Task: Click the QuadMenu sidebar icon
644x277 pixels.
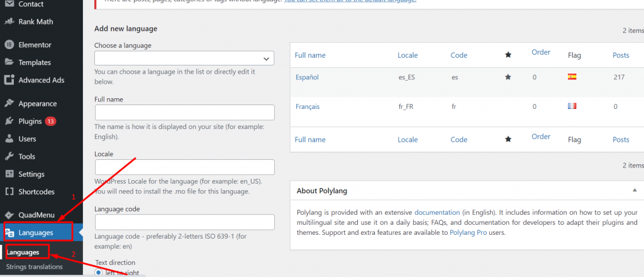Action: pos(9,215)
